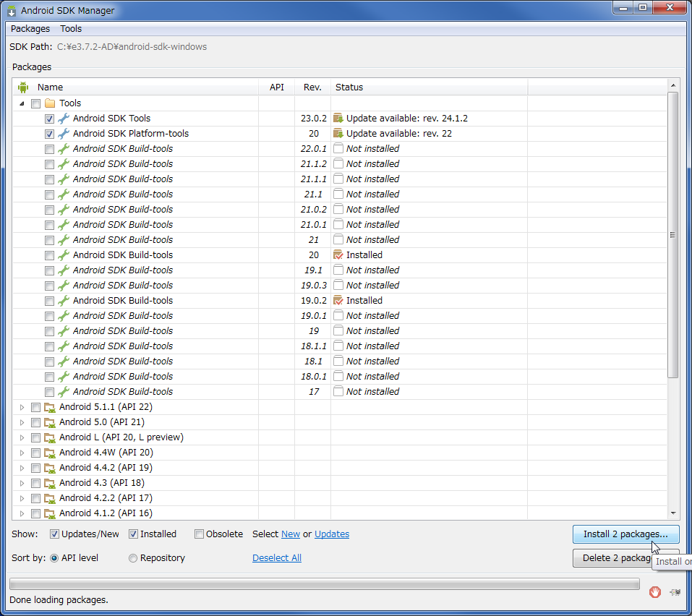
Task: Click the Deselect All link
Action: [277, 557]
